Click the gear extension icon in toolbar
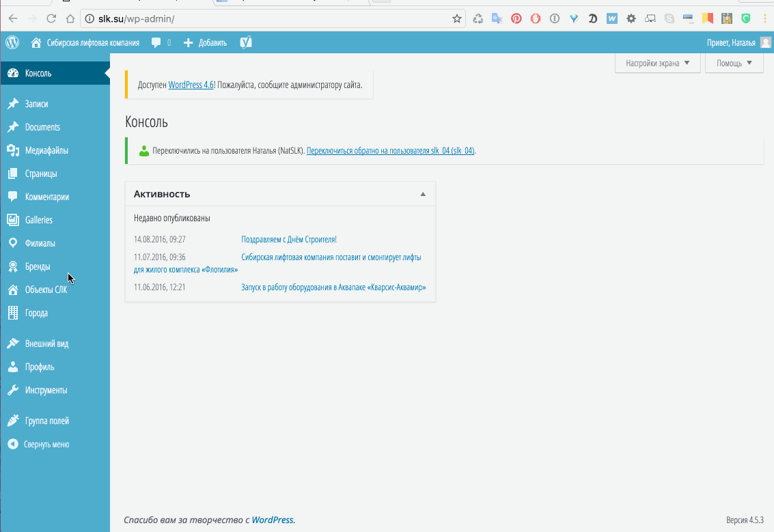 pyautogui.click(x=631, y=18)
